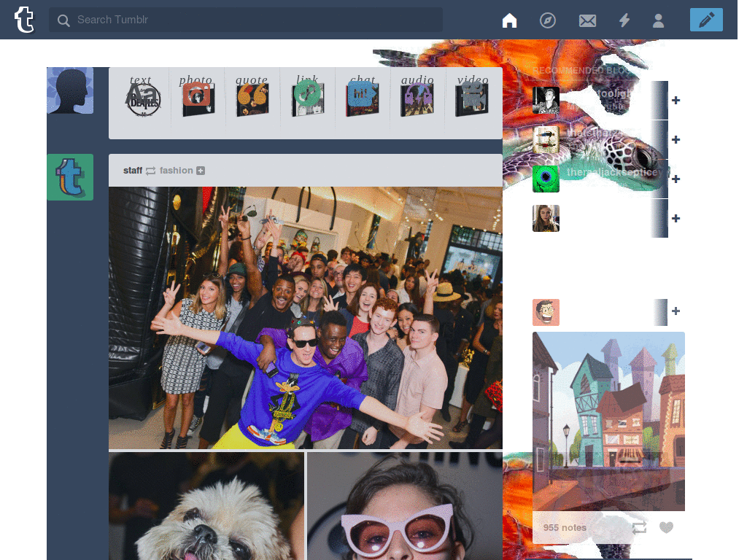Create a new photo post
The image size is (747, 560).
197,97
